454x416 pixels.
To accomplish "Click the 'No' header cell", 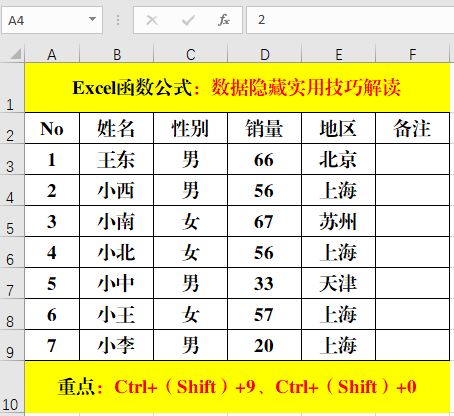I will pos(52,128).
